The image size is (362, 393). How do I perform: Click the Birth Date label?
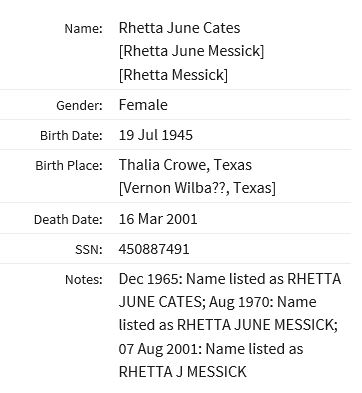71,136
